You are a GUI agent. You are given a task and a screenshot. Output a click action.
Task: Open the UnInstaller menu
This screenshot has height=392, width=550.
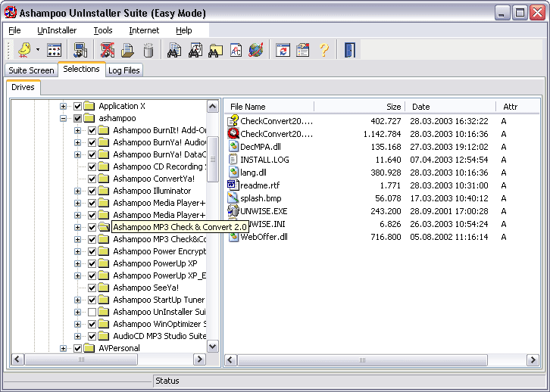[57, 30]
